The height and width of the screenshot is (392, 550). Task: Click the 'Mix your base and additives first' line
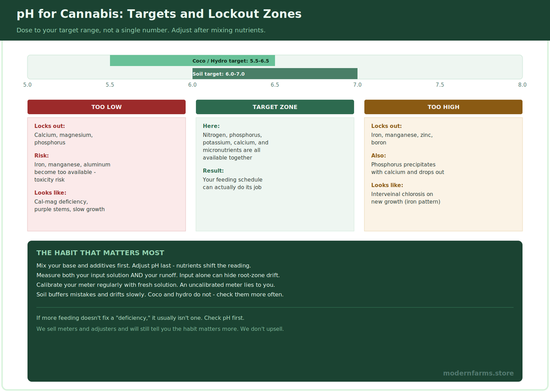[x=143, y=266]
